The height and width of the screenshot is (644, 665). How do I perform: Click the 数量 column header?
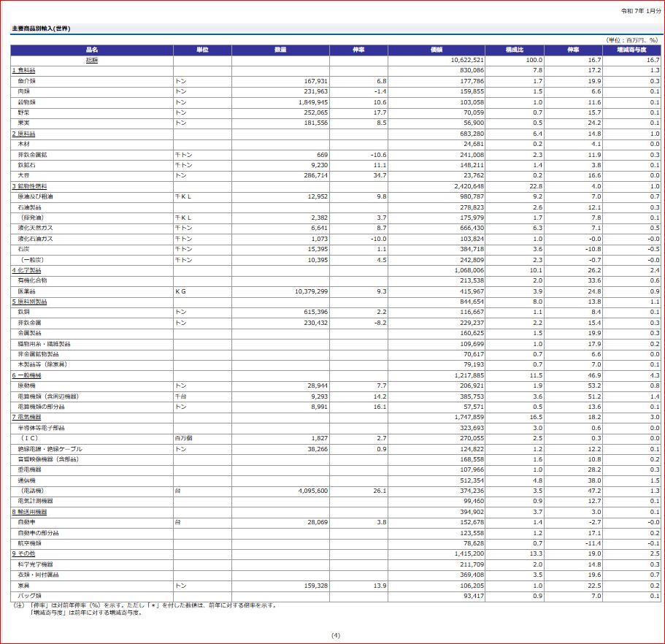tap(280, 50)
